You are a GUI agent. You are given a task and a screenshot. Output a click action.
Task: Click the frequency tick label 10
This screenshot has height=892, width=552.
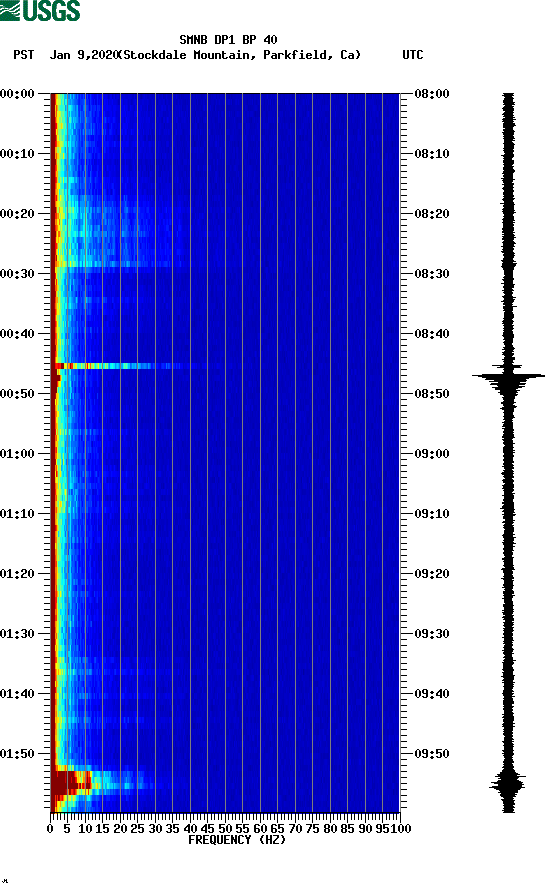point(85,829)
